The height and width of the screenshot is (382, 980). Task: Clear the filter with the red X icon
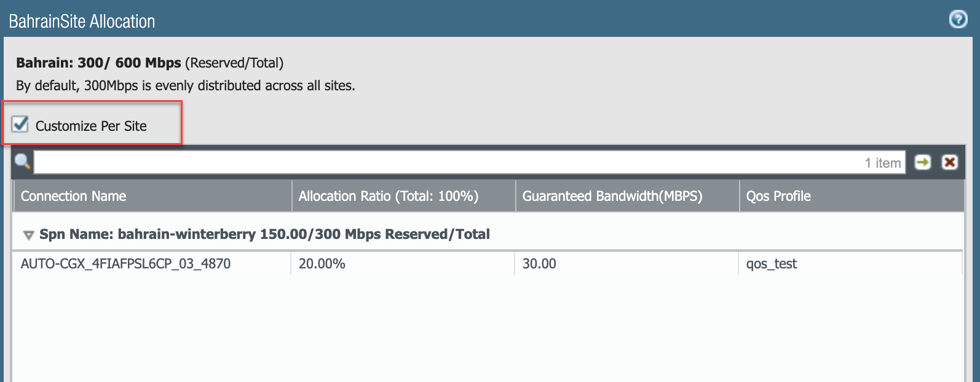[x=950, y=162]
